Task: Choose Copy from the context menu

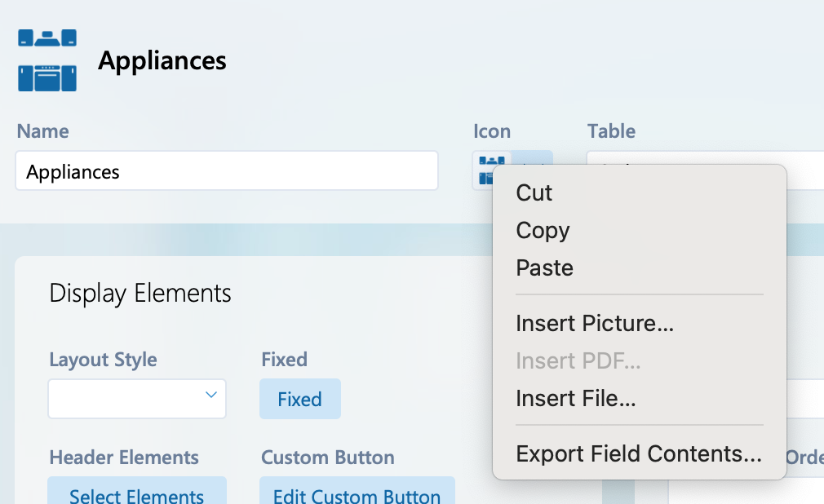Action: (543, 231)
